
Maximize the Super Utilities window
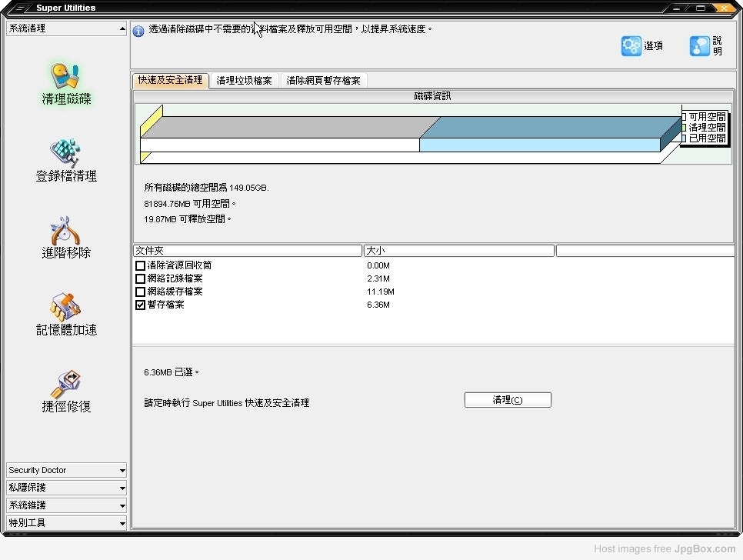click(701, 8)
